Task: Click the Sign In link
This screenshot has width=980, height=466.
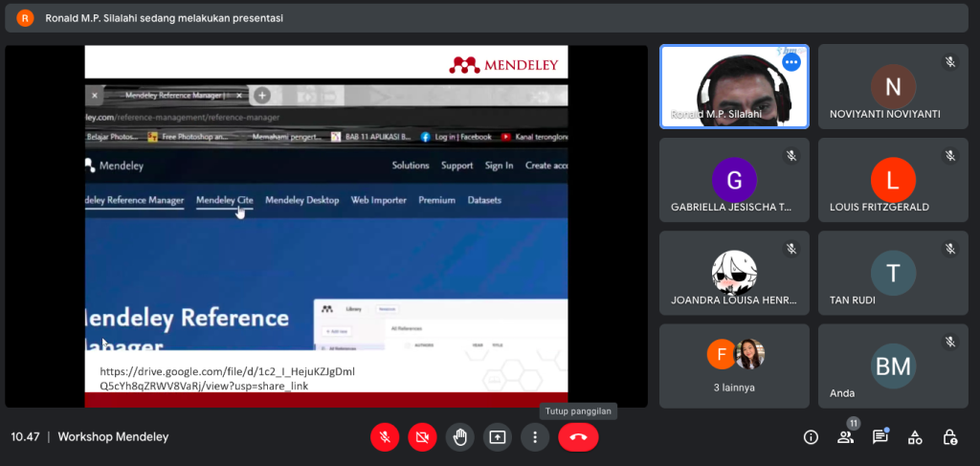Action: 500,166
